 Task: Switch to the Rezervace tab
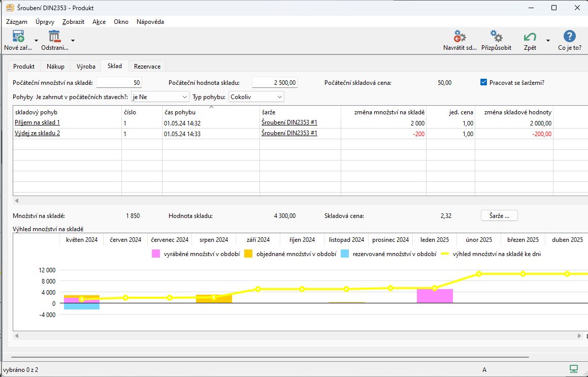(x=147, y=67)
